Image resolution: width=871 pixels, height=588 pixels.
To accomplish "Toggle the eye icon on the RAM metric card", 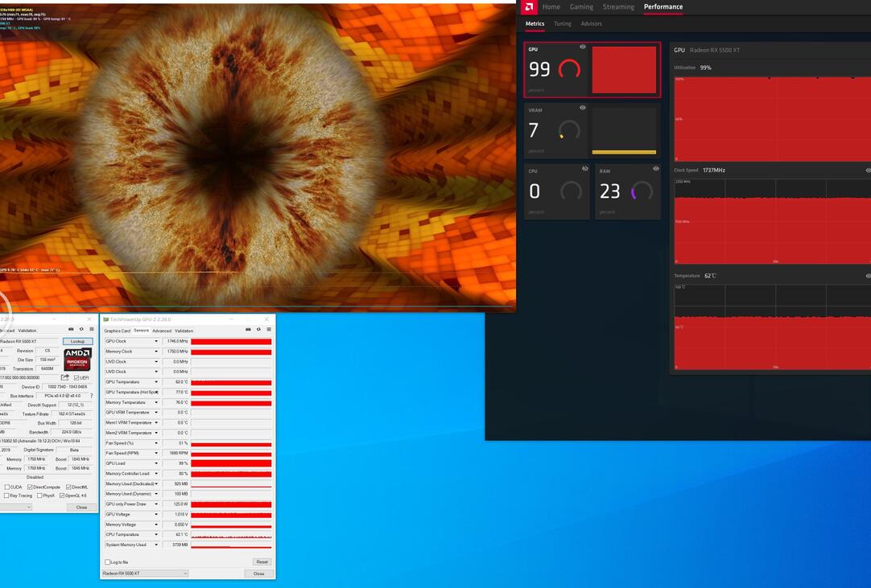I will 656,169.
